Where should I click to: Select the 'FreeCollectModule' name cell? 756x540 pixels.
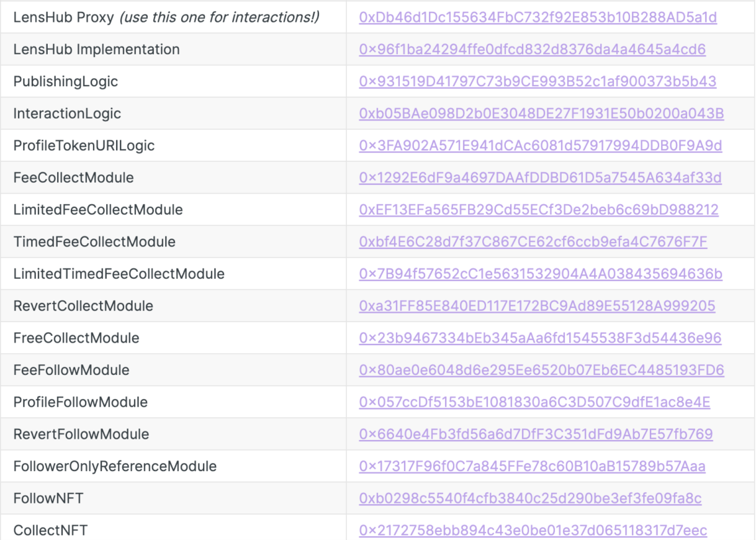tap(174, 338)
